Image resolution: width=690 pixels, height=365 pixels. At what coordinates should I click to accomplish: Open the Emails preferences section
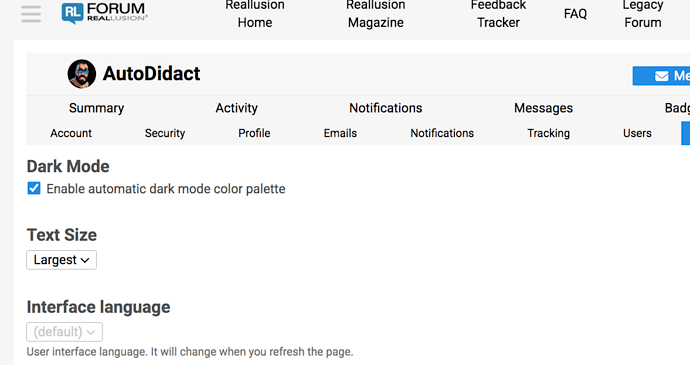click(340, 133)
